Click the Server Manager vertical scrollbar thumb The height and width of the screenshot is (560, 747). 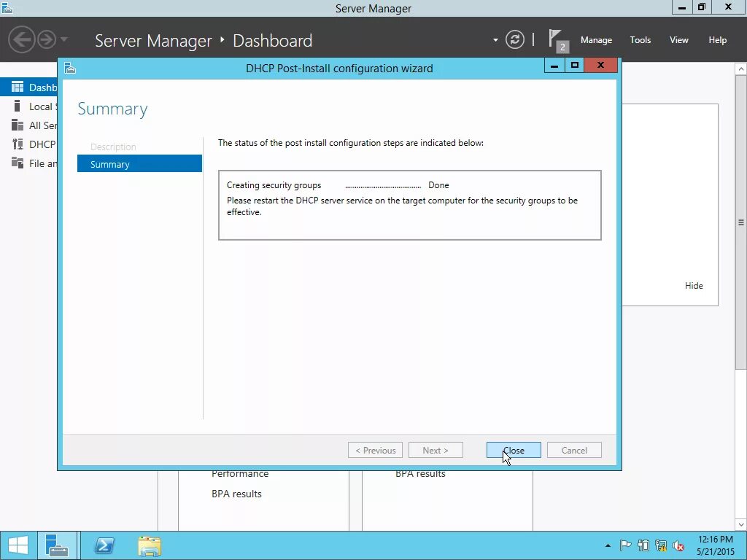coord(741,222)
